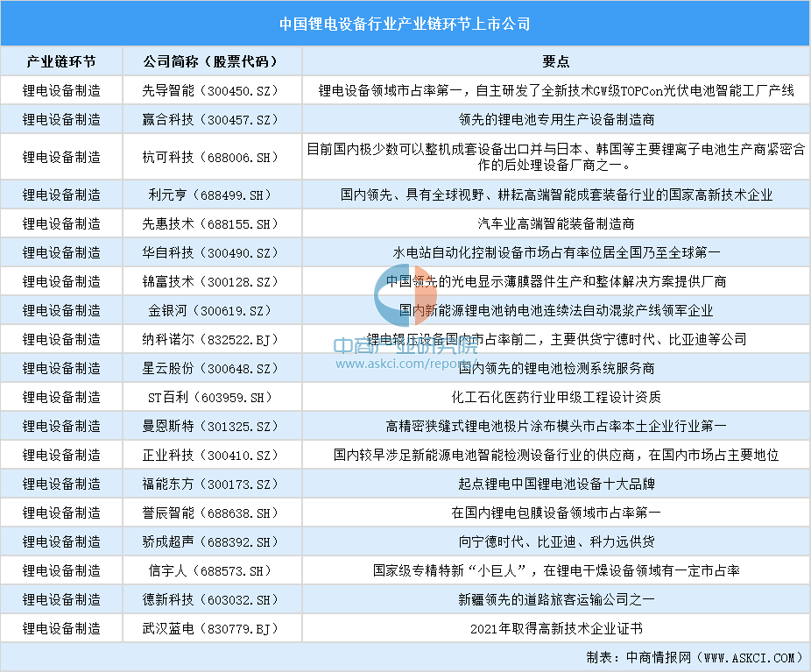The width and height of the screenshot is (811, 672).
Task: Click the table title 中国锂电设备行业产业链环节上市公司
Action: 405,24
